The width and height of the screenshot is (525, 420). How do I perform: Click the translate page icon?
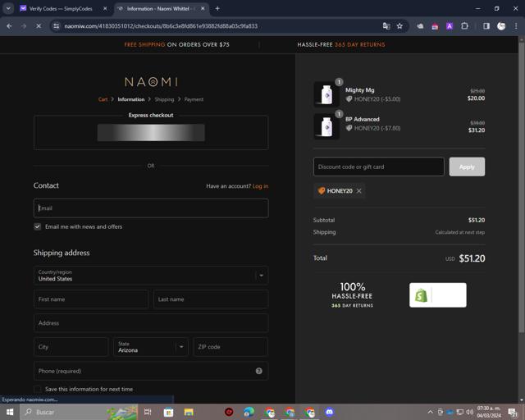(x=386, y=25)
